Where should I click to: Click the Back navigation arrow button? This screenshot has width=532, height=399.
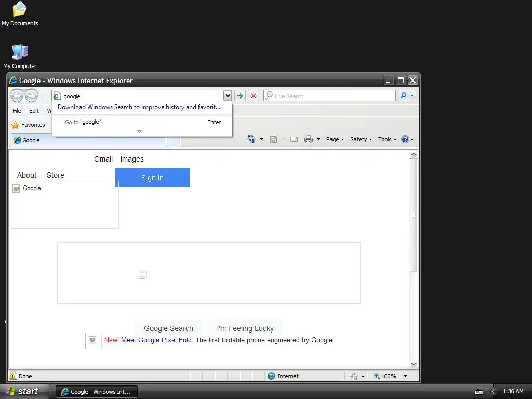pos(17,96)
